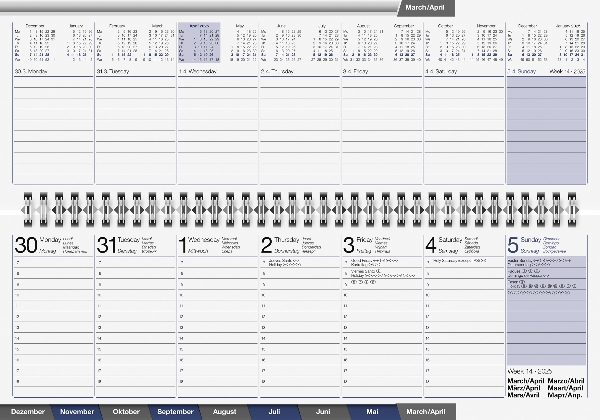Select the Juni tab
This screenshot has height=420, width=600.
(x=322, y=411)
